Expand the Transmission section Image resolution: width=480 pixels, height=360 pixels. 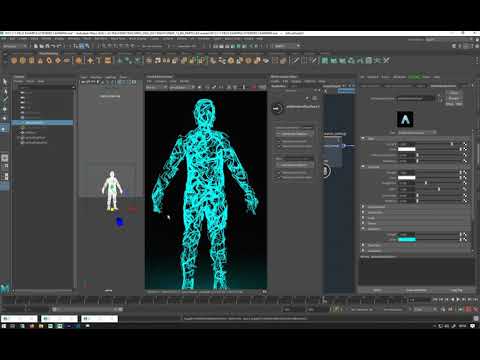point(363,207)
